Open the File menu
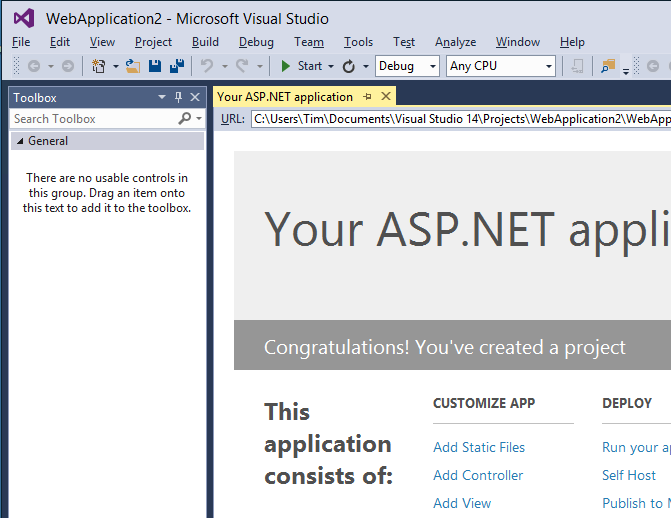The width and height of the screenshot is (671, 518). tap(21, 42)
